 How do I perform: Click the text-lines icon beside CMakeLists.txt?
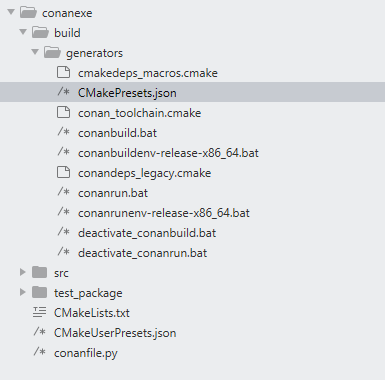[x=39, y=312]
